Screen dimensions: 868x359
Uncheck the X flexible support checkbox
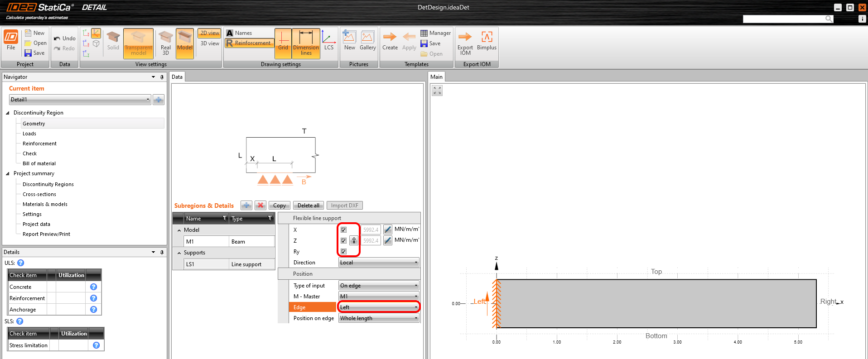pyautogui.click(x=343, y=230)
